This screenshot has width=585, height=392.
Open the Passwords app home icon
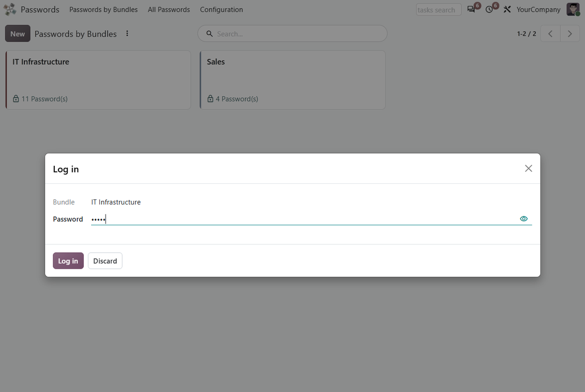10,9
